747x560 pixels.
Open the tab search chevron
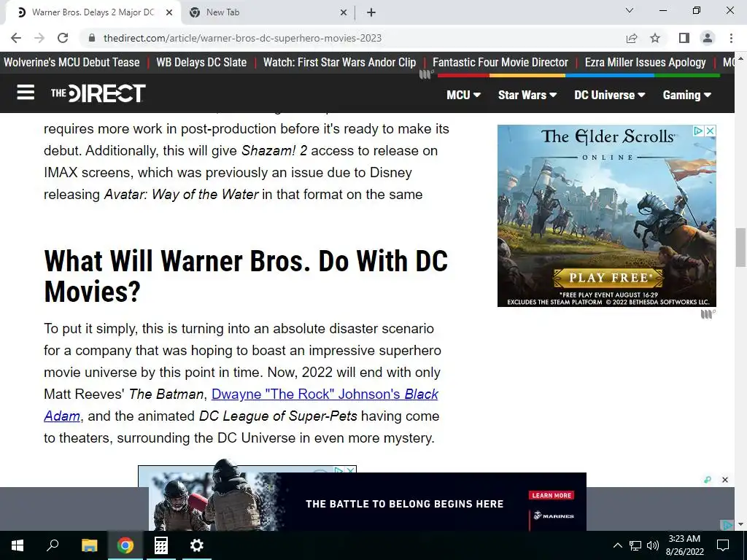(x=630, y=10)
